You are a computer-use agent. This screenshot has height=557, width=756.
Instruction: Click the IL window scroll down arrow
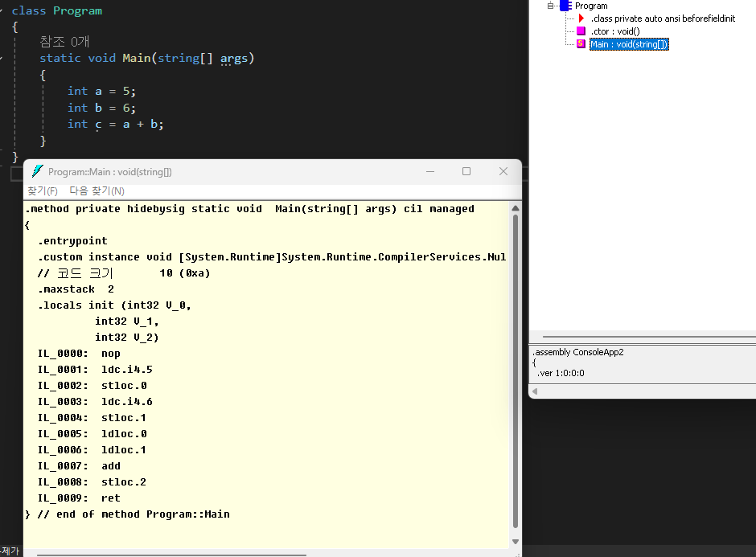[x=516, y=542]
